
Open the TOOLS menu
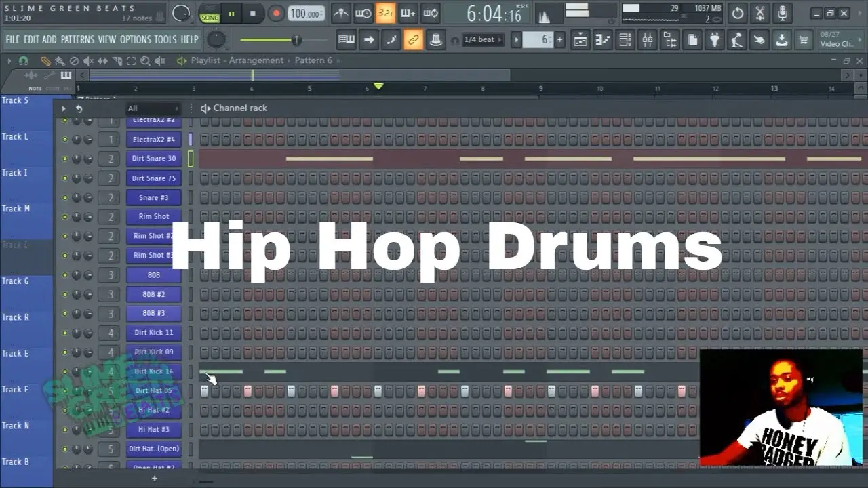click(165, 39)
